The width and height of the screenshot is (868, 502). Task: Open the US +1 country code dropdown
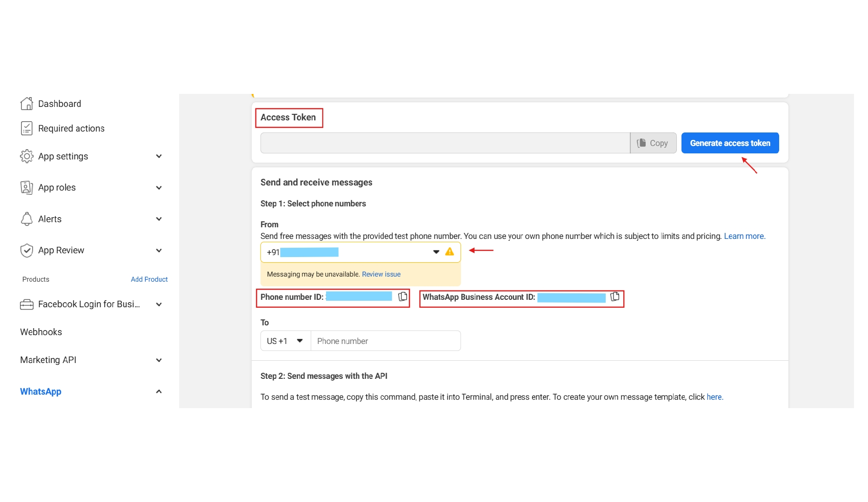pyautogui.click(x=286, y=341)
